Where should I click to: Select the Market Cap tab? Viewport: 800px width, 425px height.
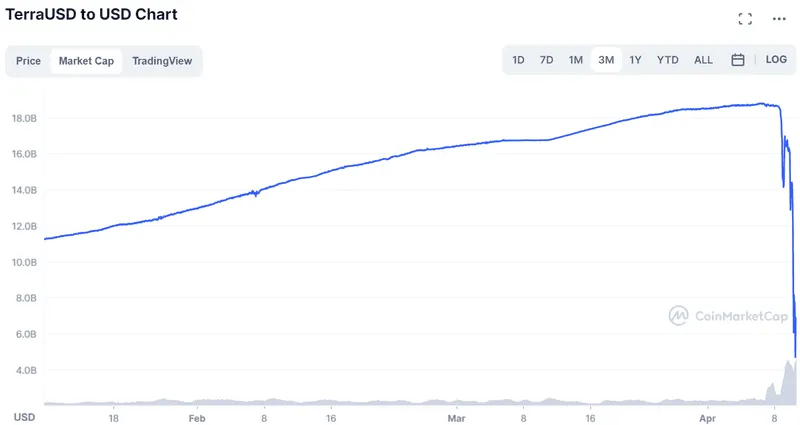coord(86,61)
